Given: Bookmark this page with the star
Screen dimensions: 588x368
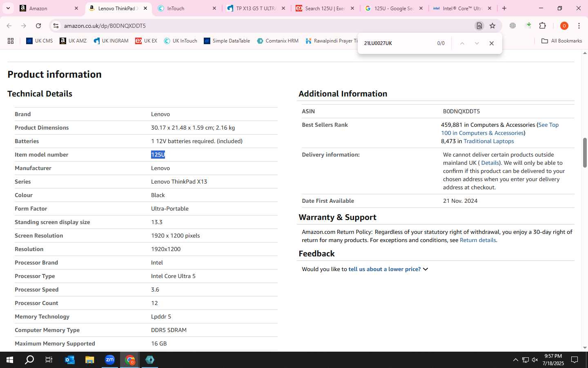Looking at the screenshot, I should click(492, 26).
